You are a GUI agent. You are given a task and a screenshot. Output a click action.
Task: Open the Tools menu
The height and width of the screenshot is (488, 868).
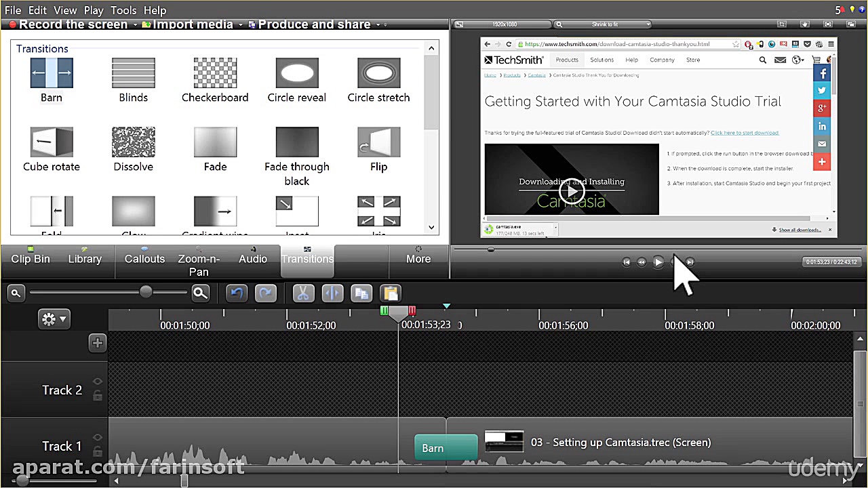[123, 10]
